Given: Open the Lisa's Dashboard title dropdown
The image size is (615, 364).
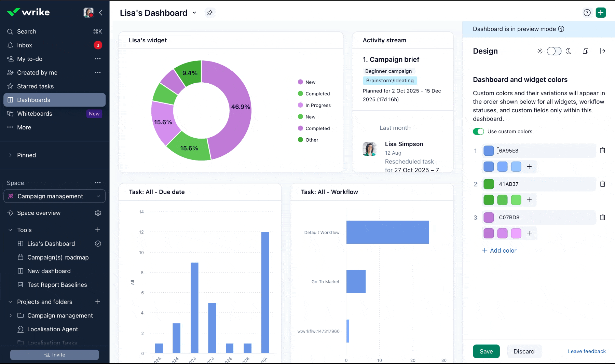Looking at the screenshot, I should point(194,13).
